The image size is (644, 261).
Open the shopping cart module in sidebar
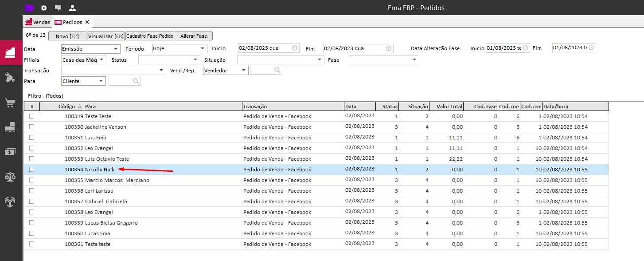(10, 103)
